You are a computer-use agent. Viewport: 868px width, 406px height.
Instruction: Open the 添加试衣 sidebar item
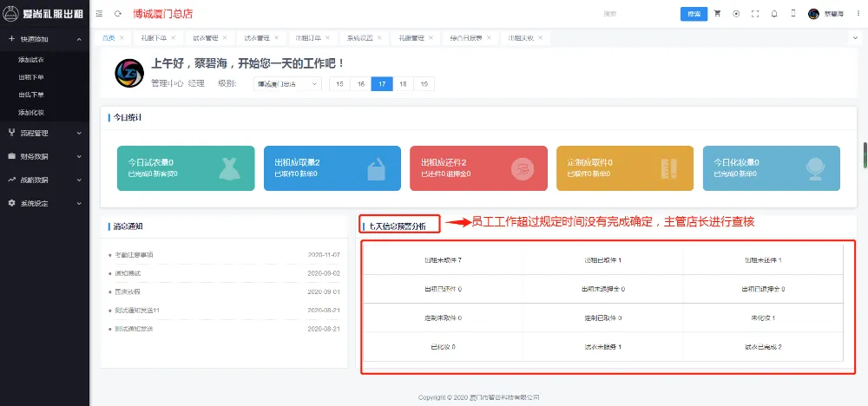click(31, 60)
